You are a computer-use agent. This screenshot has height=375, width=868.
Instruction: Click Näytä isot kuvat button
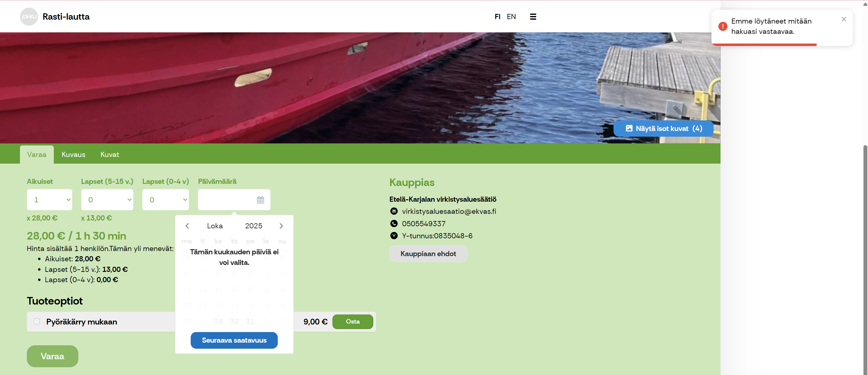tap(663, 129)
